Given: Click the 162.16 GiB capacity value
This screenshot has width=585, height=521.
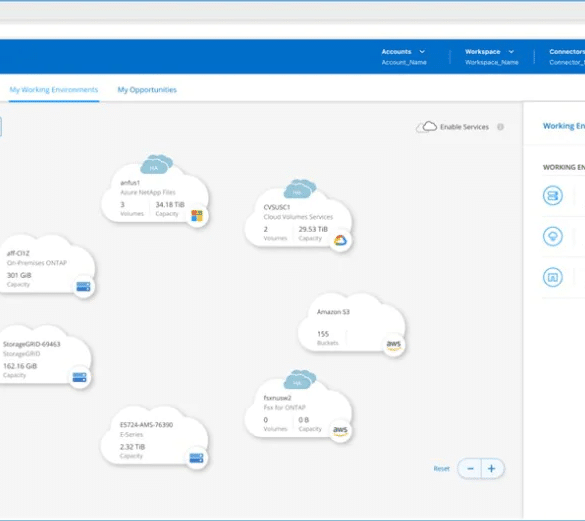Looking at the screenshot, I should click(x=20, y=366).
